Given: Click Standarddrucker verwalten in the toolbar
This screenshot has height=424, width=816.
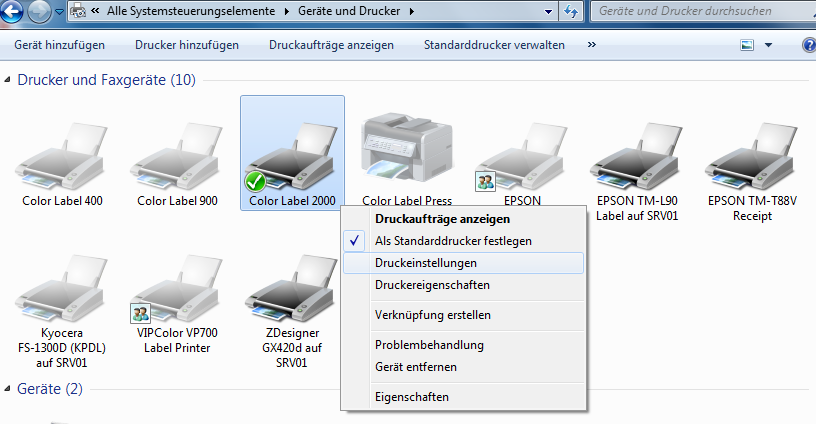Looking at the screenshot, I should tap(494, 45).
